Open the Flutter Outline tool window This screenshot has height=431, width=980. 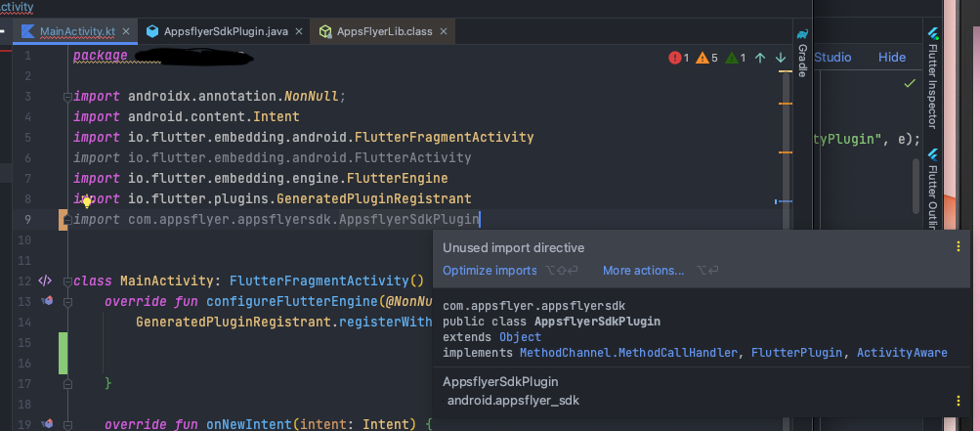[933, 188]
